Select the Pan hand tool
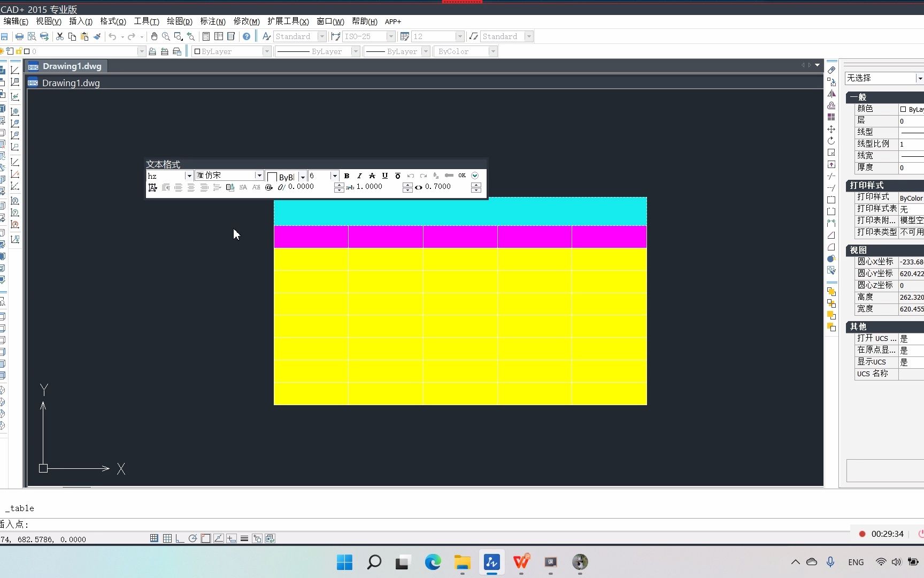The width and height of the screenshot is (924, 578). (x=154, y=36)
